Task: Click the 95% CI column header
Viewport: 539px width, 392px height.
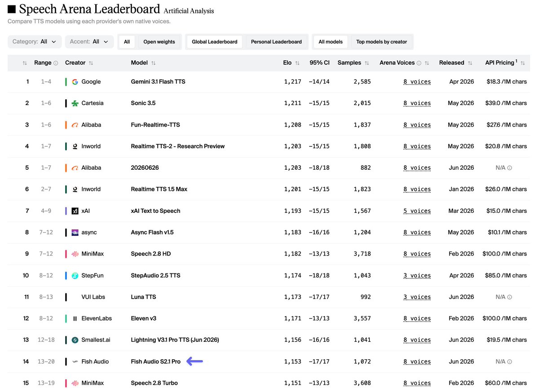Action: (x=319, y=63)
